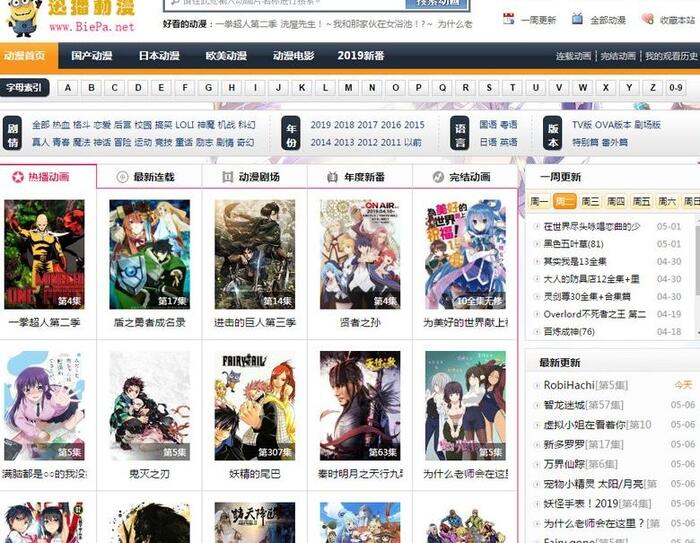700x543 pixels.
Task: Open 新多罗罗[第17集] in latest updates
Action: pos(583,444)
